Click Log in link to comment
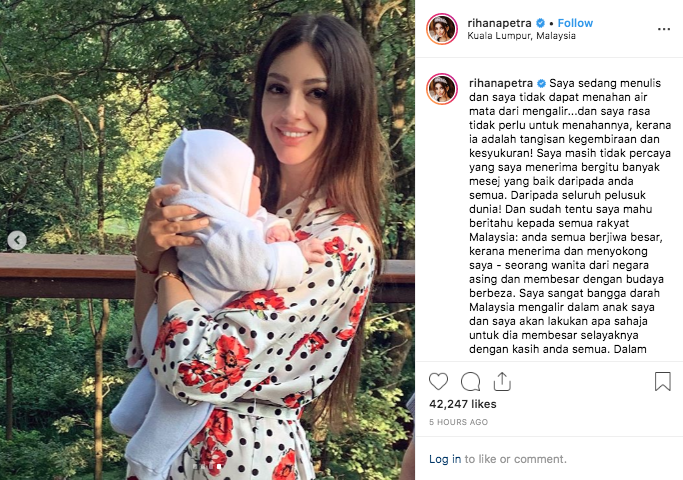This screenshot has height=480, width=683. click(445, 459)
